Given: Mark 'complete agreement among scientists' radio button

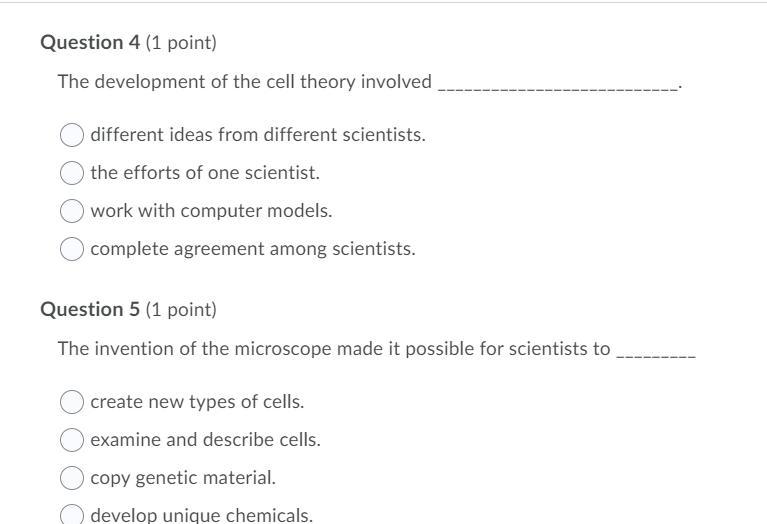Looking at the screenshot, I should click(72, 249).
